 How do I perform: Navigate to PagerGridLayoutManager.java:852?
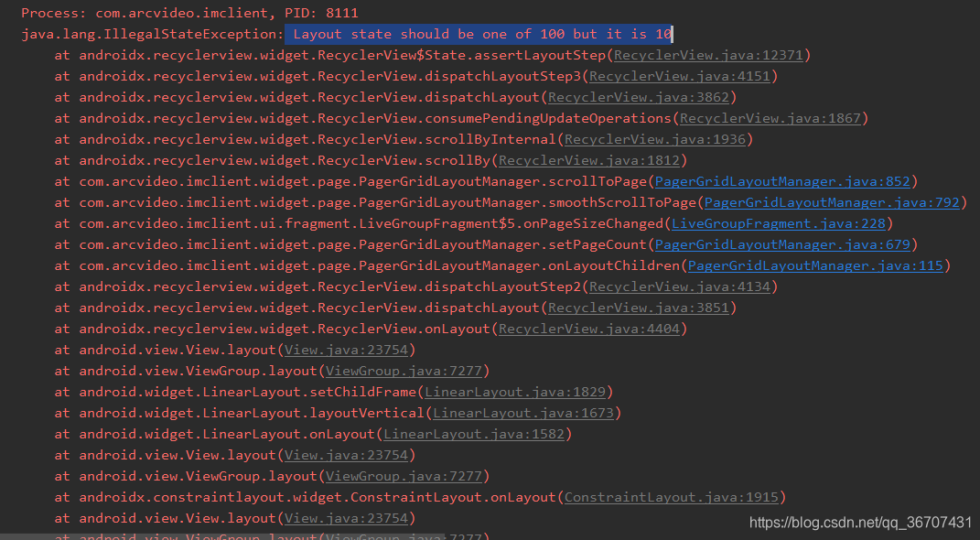782,182
